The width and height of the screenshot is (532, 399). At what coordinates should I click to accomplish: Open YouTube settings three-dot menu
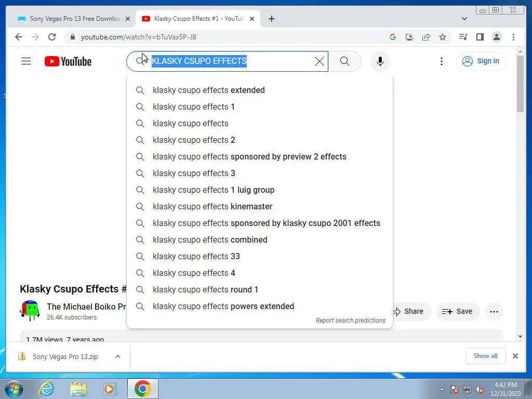click(442, 61)
